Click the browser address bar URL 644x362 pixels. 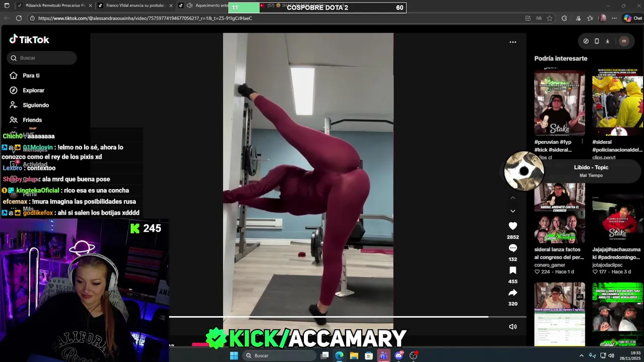tap(145, 18)
